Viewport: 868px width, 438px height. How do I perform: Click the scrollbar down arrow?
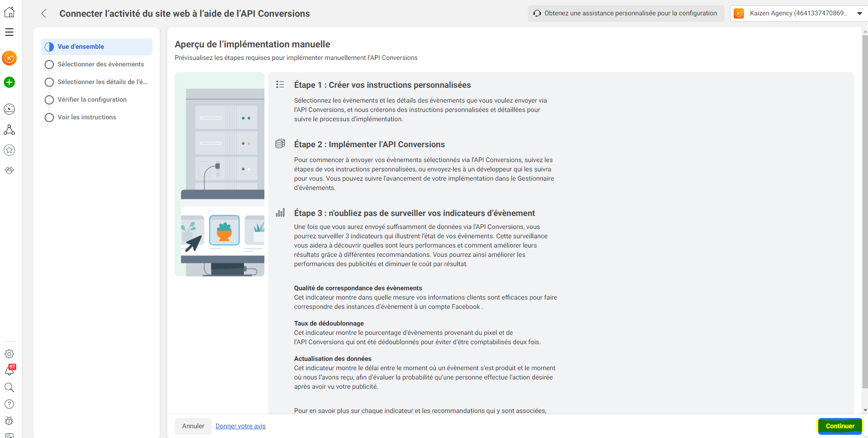tap(865, 410)
